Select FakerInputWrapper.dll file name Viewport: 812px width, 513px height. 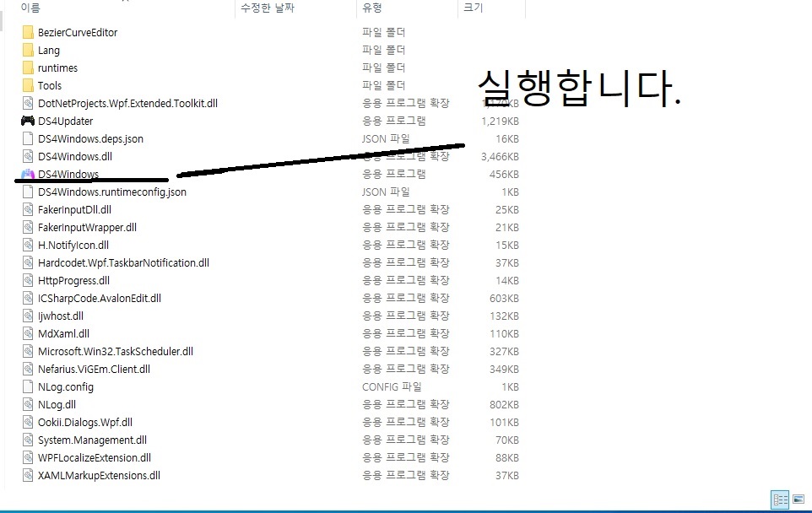coord(87,227)
